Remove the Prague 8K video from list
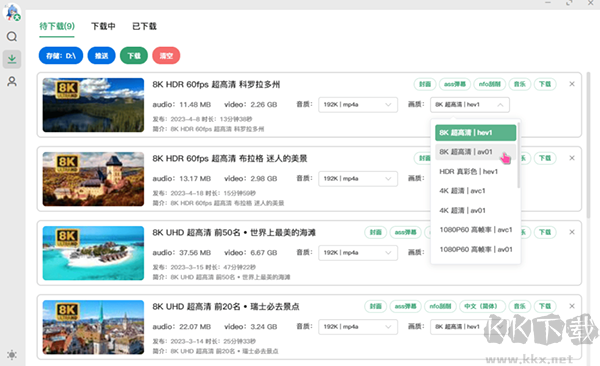The image size is (600, 366). tap(572, 158)
